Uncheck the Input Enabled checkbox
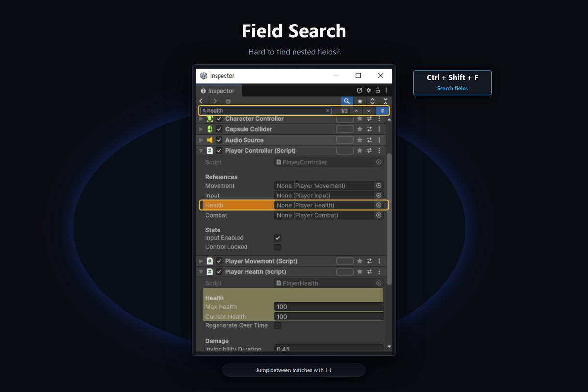This screenshot has height=392, width=588. tap(278, 238)
